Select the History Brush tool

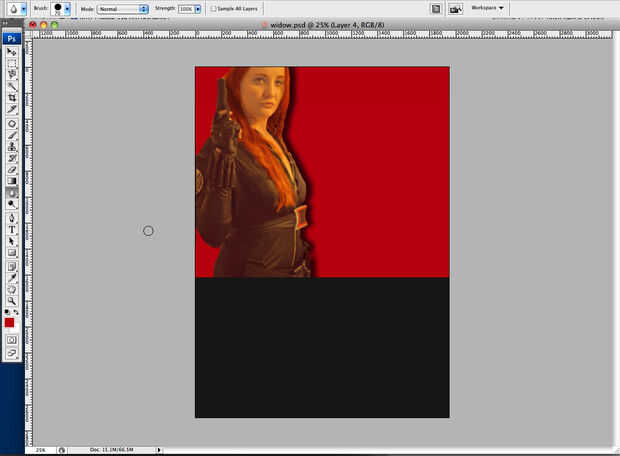(x=11, y=158)
